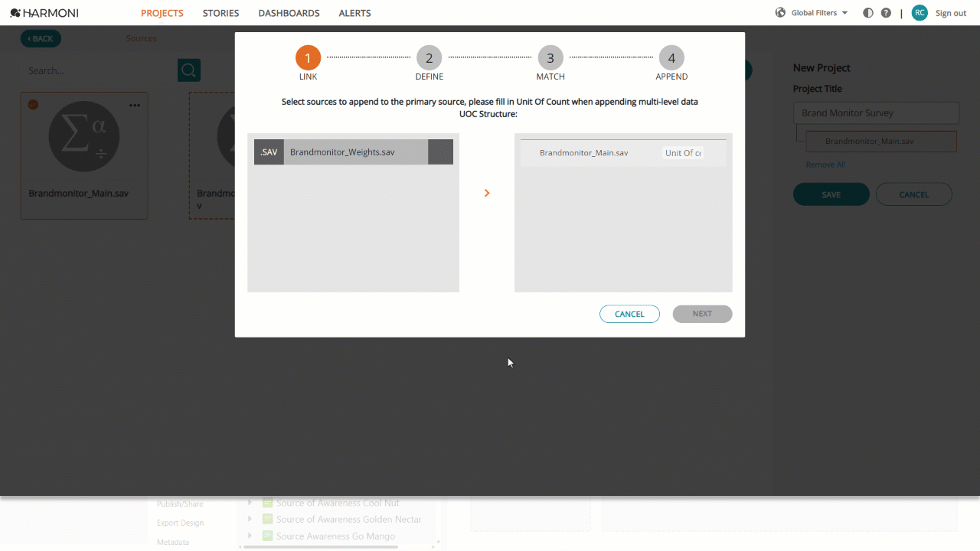This screenshot has height=551, width=980.
Task: Focus the Project Title input
Action: coord(876,113)
